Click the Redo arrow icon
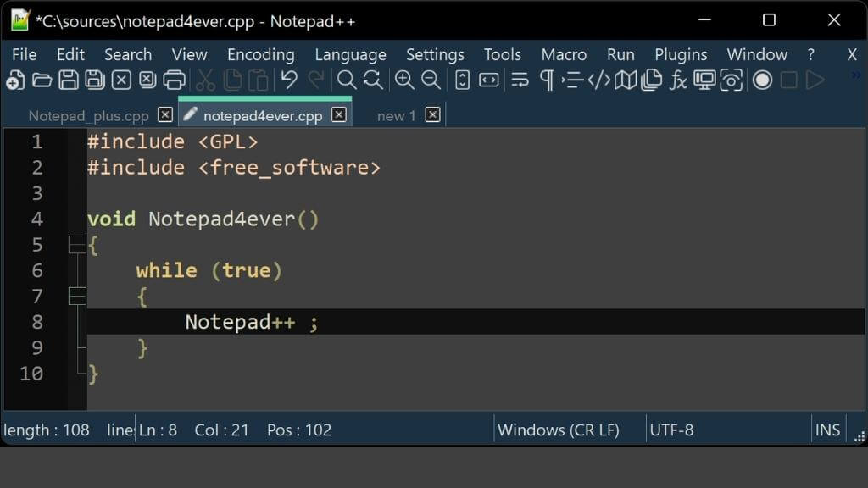The width and height of the screenshot is (868, 488). coord(315,80)
